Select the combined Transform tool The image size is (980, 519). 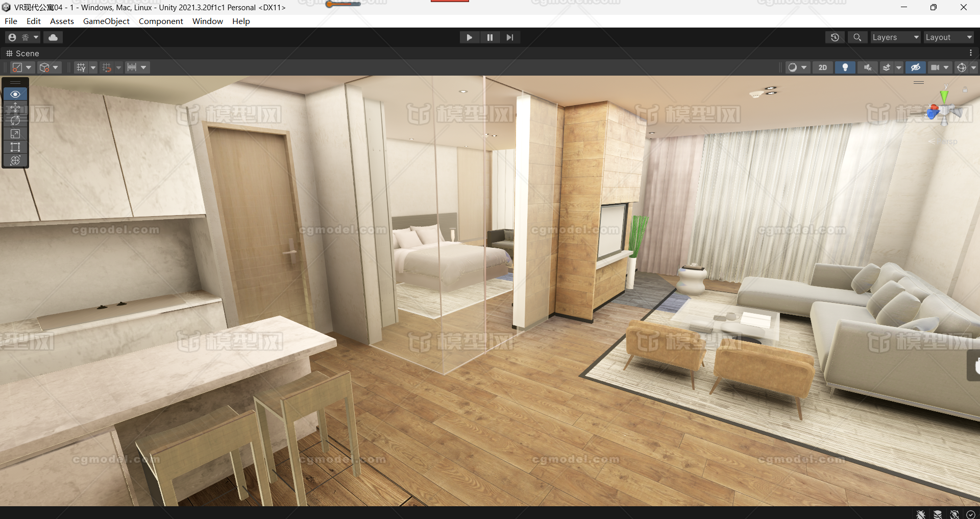pos(15,160)
